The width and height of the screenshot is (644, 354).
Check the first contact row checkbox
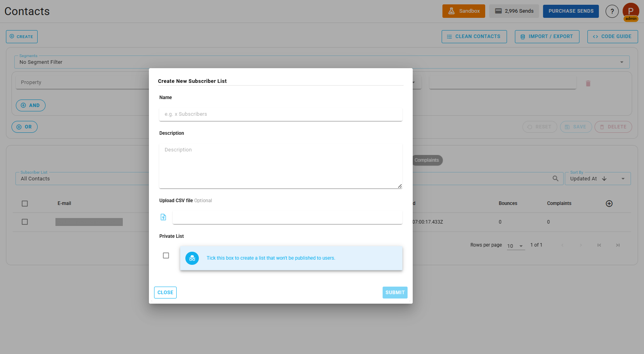(25, 222)
